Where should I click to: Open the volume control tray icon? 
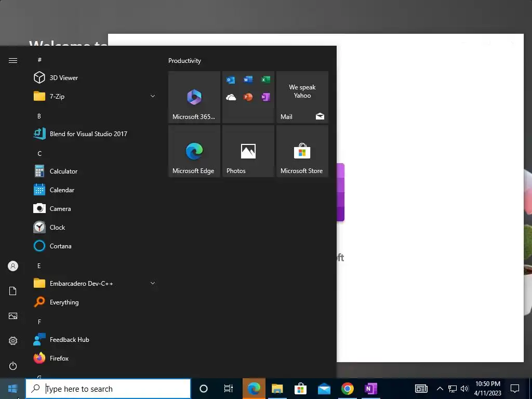(x=464, y=389)
